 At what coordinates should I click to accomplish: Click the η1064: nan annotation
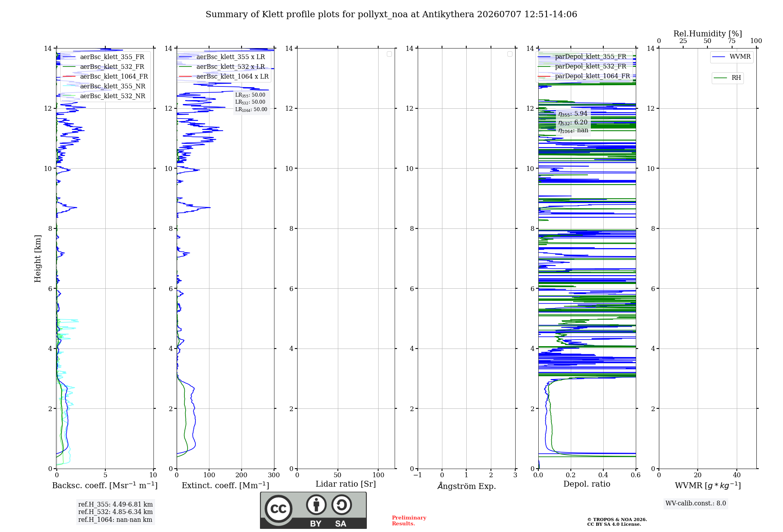573,130
